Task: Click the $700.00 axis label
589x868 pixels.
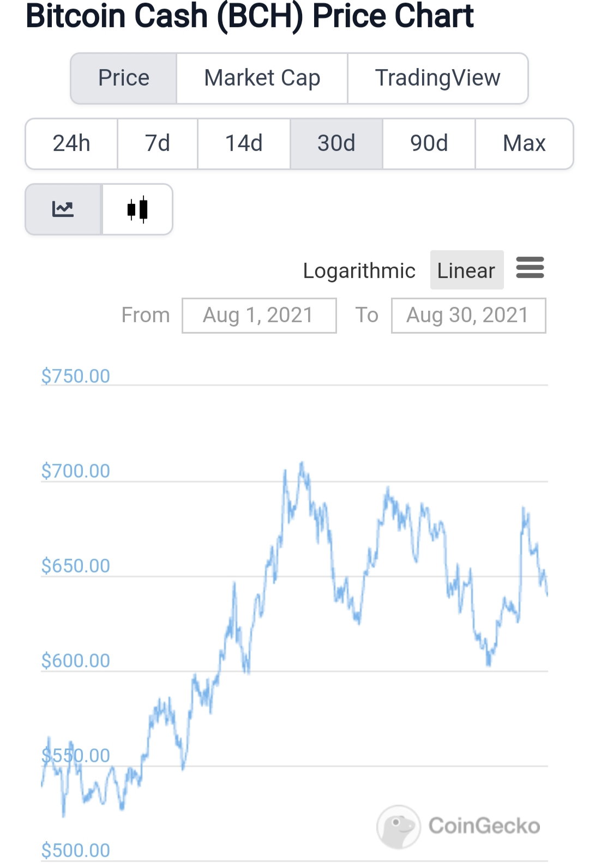Action: point(76,471)
